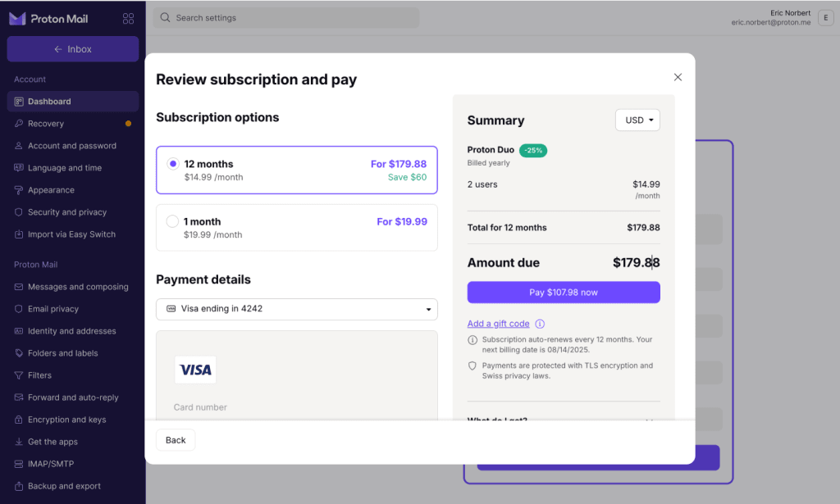Open the user avatar E badge

click(x=825, y=18)
